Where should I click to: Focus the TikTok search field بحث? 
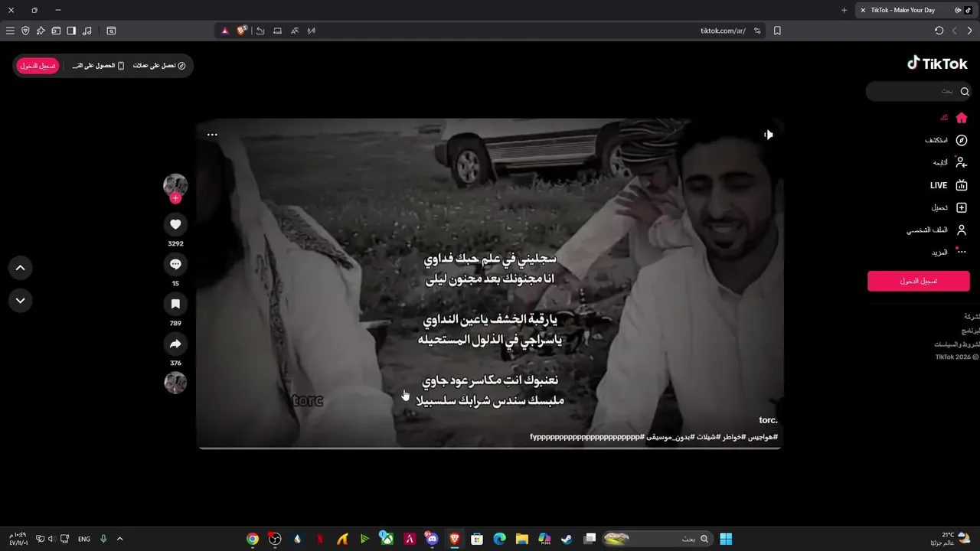click(x=919, y=91)
